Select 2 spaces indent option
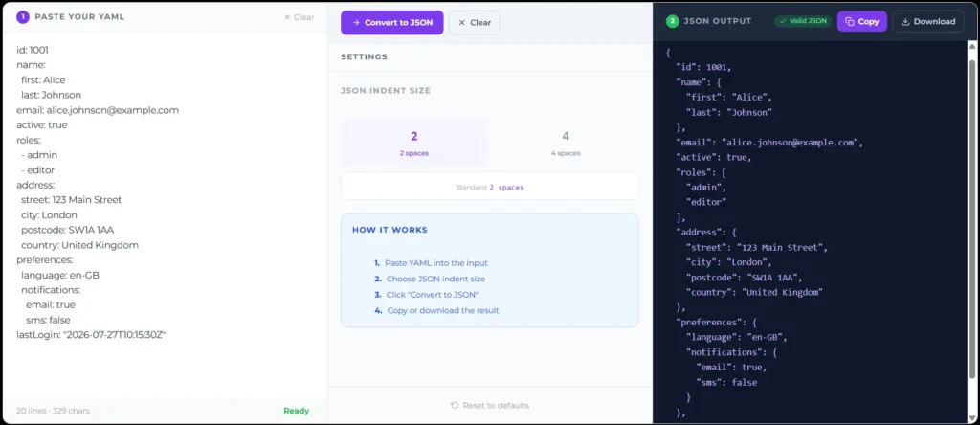Viewport: 980px width, 425px height. 413,143
